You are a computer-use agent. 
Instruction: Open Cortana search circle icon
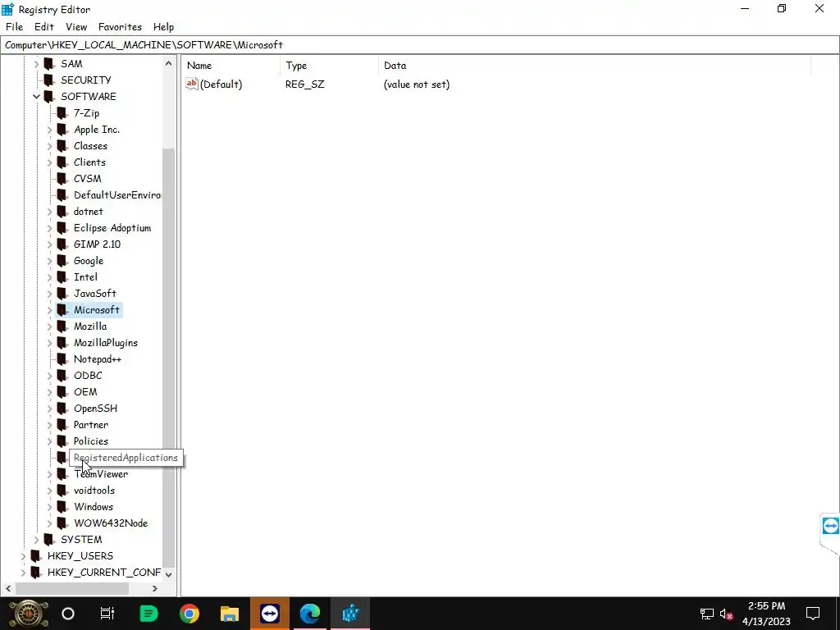68,614
